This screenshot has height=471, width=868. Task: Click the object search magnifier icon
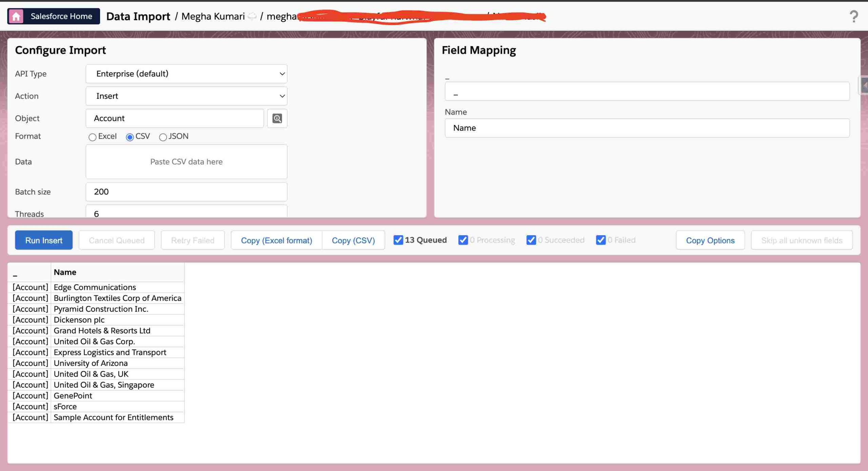277,118
